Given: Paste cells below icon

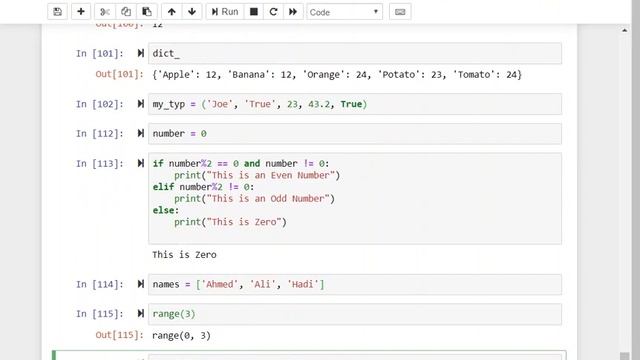Looking at the screenshot, I should pyautogui.click(x=147, y=12).
